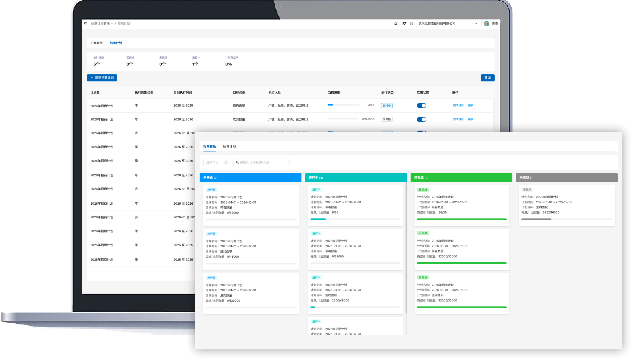The width and height of the screenshot is (637, 364).
Task: Click the 执行周期类型 column header
Action: coord(144,92)
